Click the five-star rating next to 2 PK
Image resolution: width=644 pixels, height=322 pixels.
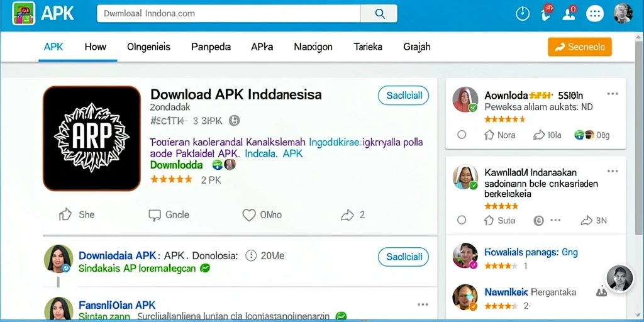pos(171,179)
